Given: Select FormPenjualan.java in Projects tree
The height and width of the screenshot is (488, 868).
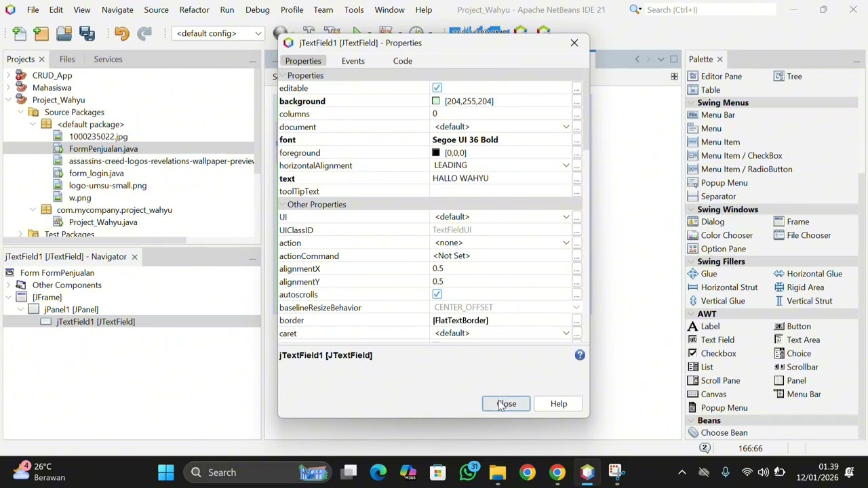Looking at the screenshot, I should click(x=103, y=148).
